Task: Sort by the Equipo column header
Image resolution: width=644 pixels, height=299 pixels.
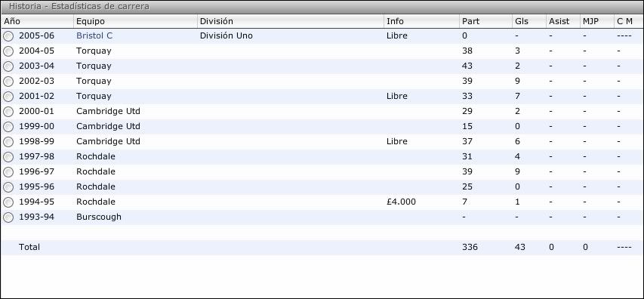Action: 135,21
